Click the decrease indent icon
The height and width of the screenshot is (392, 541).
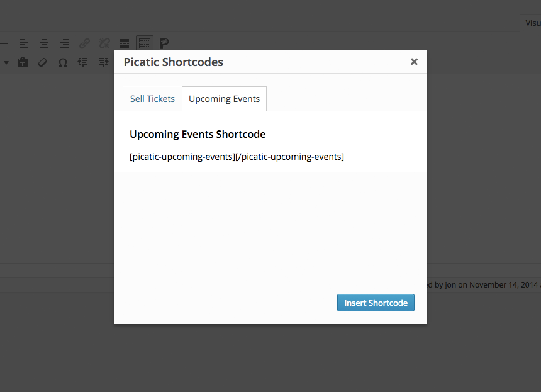[83, 62]
